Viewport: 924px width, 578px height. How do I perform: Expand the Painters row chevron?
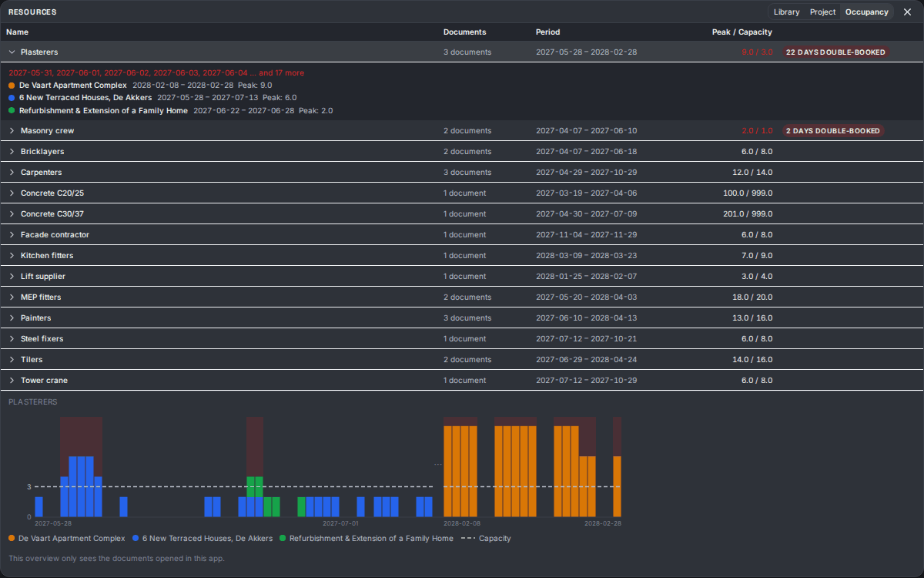point(12,318)
